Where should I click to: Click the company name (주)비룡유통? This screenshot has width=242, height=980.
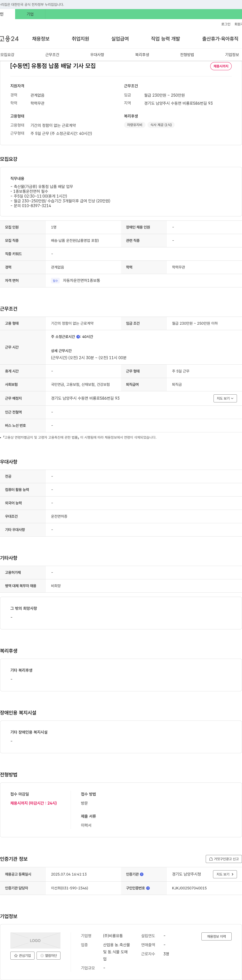[x=113, y=935]
